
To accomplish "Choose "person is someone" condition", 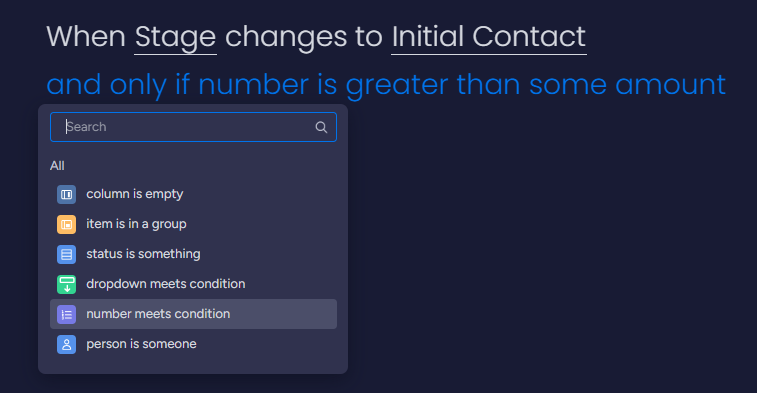I will [193, 344].
